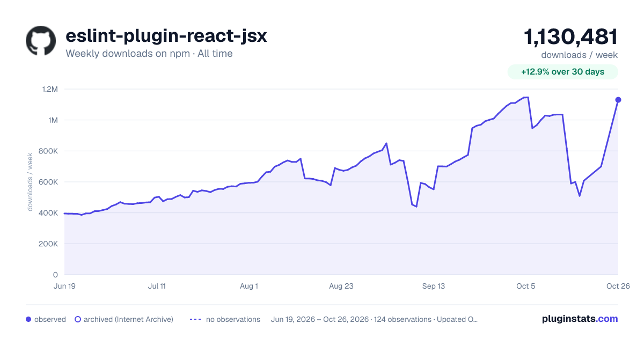Click the 1,130,481 download count
Screen dimensions: 644x338
tap(571, 36)
